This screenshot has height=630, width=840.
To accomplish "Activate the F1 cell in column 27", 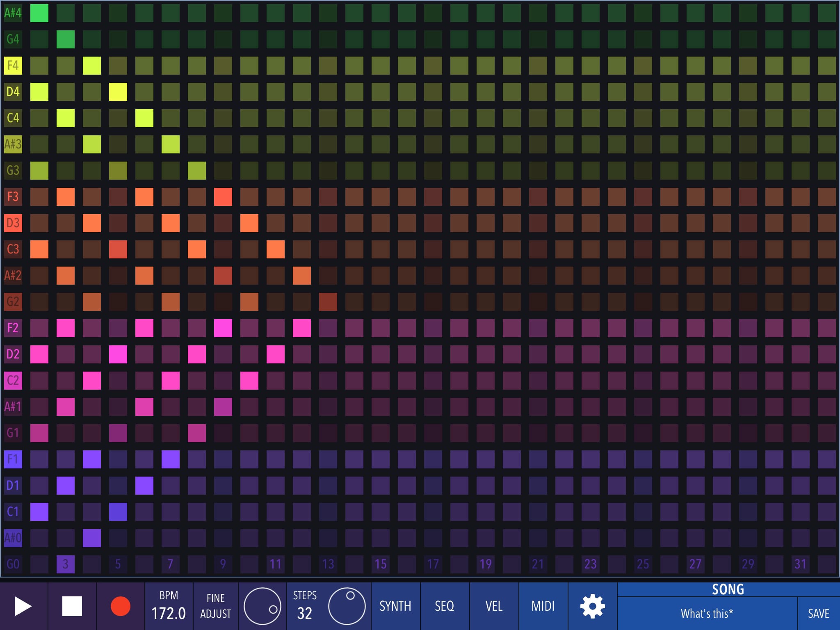I will (x=696, y=459).
